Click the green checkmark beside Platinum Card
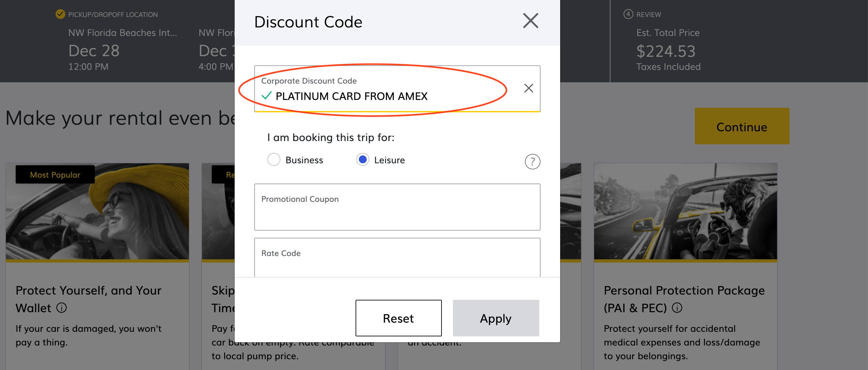This screenshot has width=868, height=370. pos(266,96)
